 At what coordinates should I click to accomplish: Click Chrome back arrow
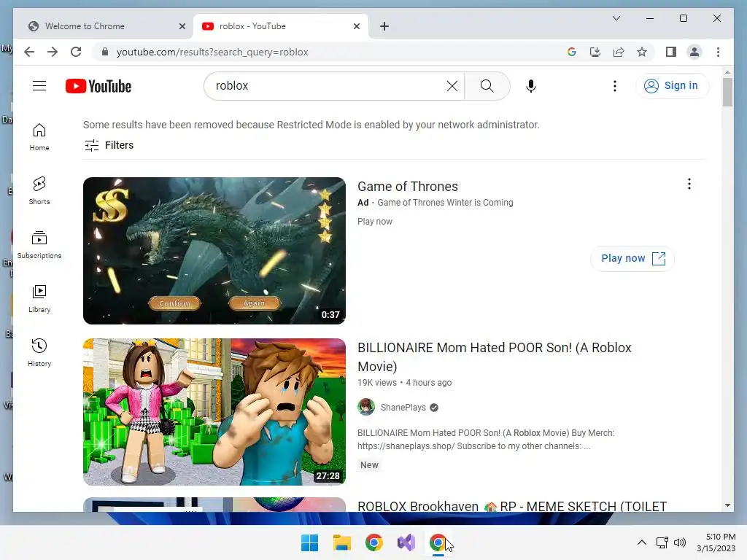[29, 52]
